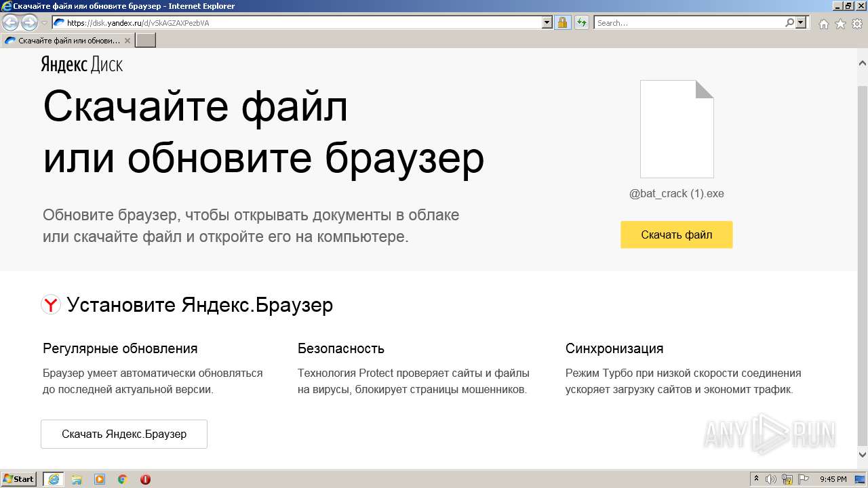Screen dimensions: 868x488
Task: Open the media player taskbar icon
Action: pos(100,479)
